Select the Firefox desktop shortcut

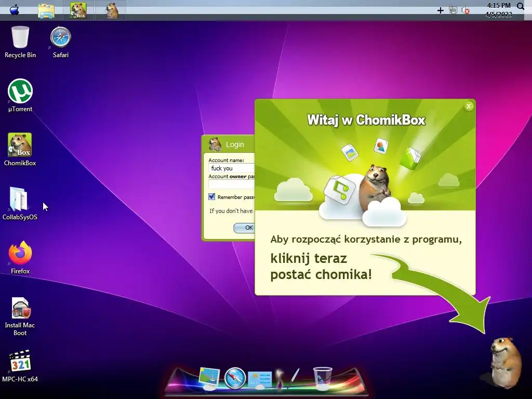click(20, 258)
